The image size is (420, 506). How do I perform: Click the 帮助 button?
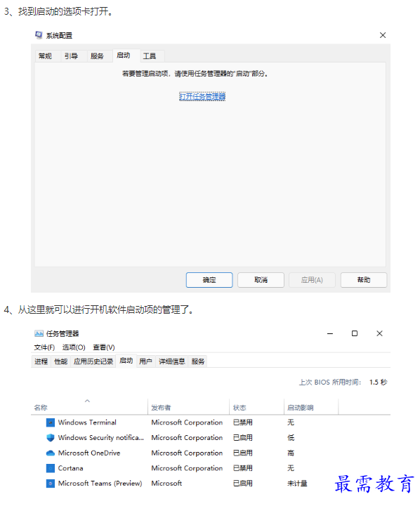pyautogui.click(x=364, y=280)
